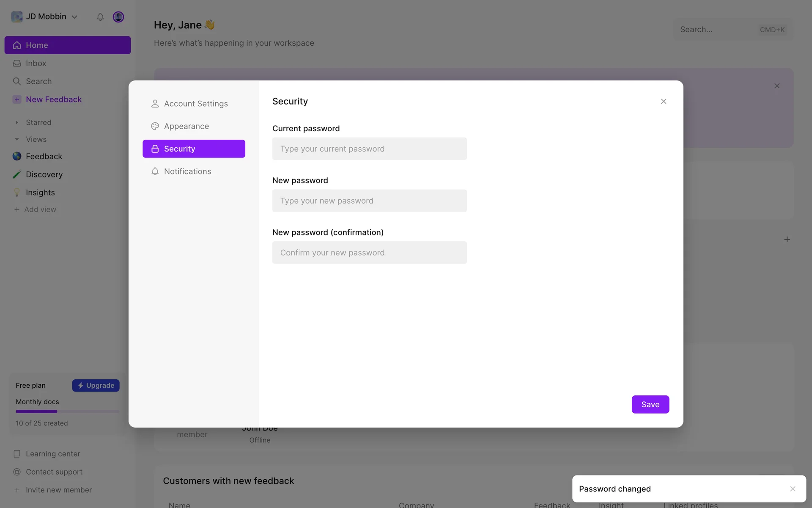812x508 pixels.
Task: Click the New password confirmation field
Action: [x=369, y=253]
